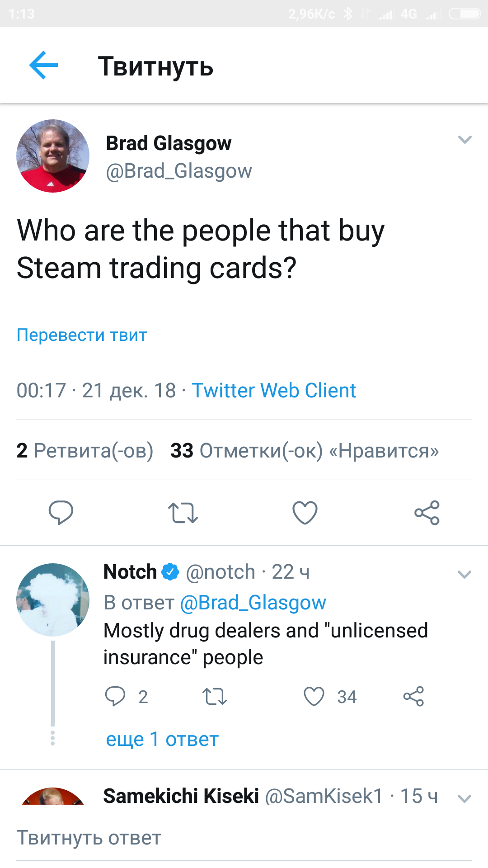This screenshot has width=488, height=868.
Task: Reply to Notch's comment
Action: pyautogui.click(x=115, y=696)
